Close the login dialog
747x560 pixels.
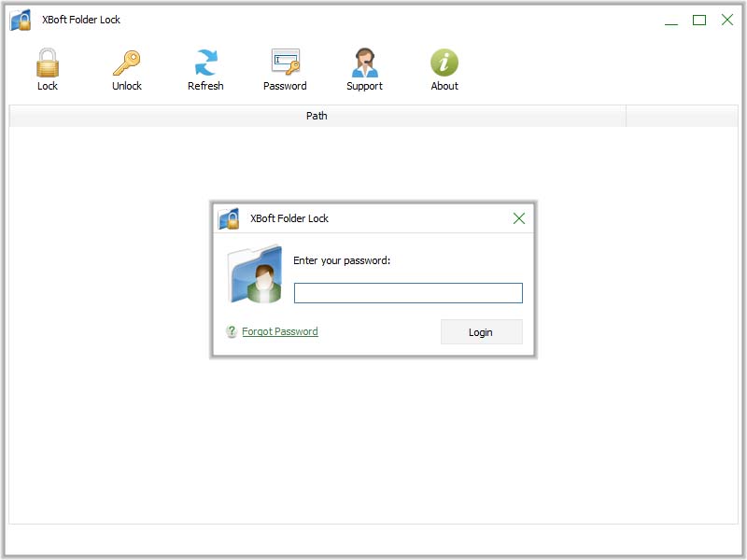click(519, 218)
